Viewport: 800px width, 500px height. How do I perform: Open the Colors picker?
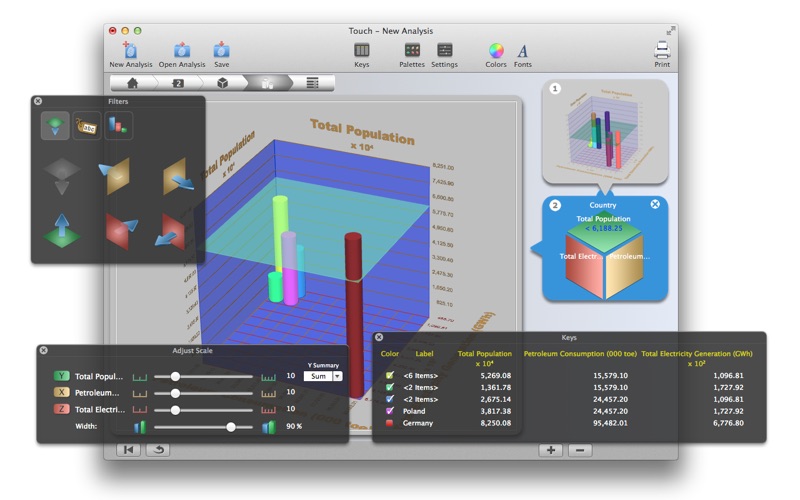tap(496, 55)
